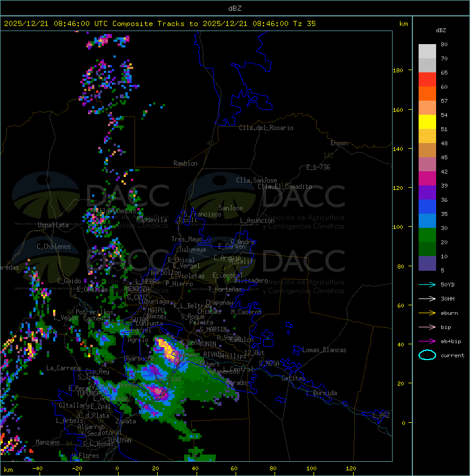
Task: Click the 2025/12/21 08:46:00 UTC header text
Action: click(56, 24)
